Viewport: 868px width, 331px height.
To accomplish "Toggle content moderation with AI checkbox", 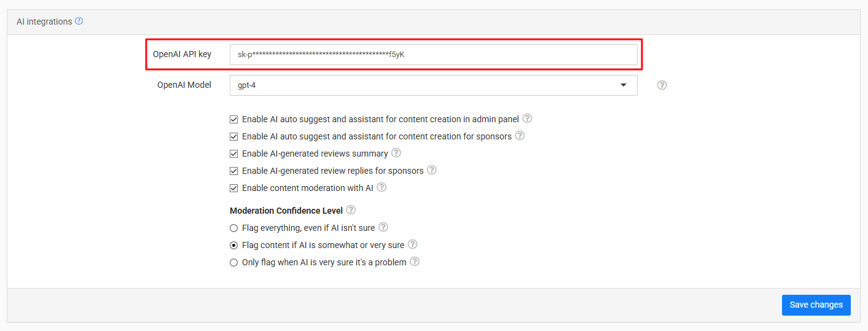I will pyautogui.click(x=233, y=188).
